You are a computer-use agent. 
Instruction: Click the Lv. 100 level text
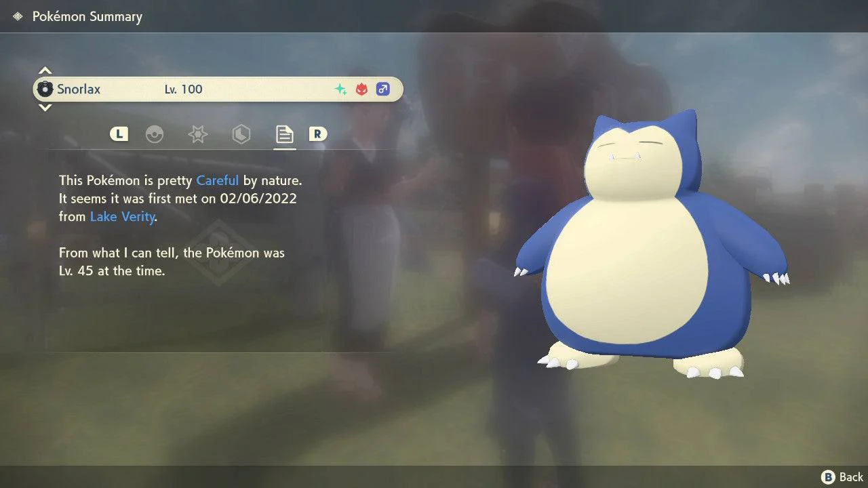point(183,89)
